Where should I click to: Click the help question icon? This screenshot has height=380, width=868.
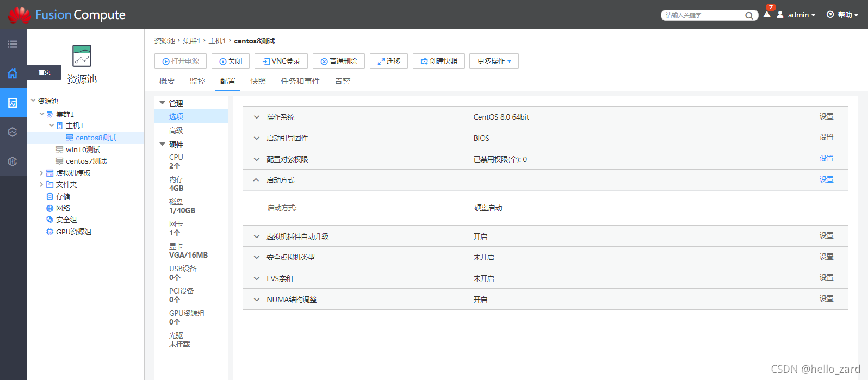tap(830, 15)
